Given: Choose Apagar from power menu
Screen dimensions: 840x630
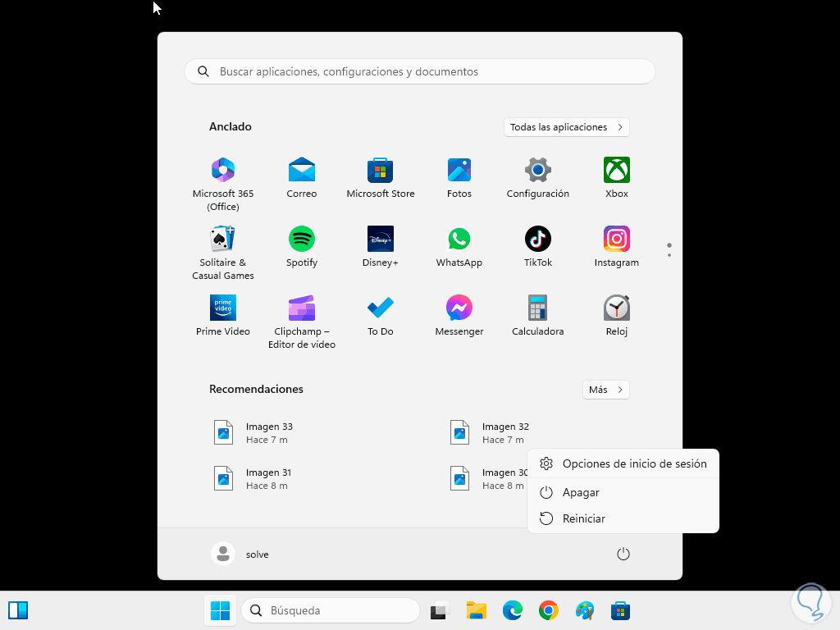Looking at the screenshot, I should coord(623,492).
